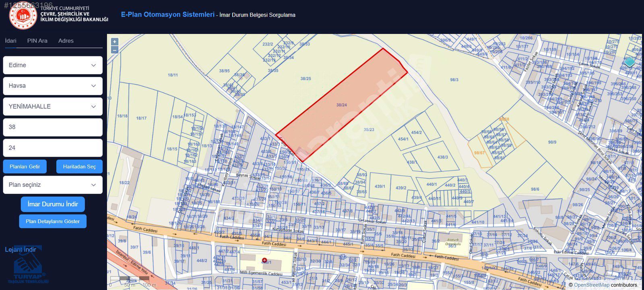Open the Adres tab
644x290 pixels.
click(66, 41)
